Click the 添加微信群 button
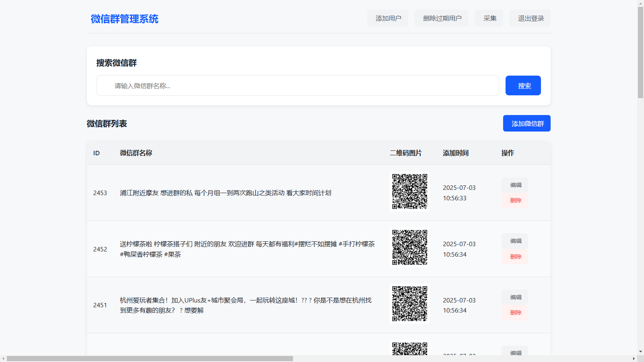The image size is (644, 362). [526, 123]
